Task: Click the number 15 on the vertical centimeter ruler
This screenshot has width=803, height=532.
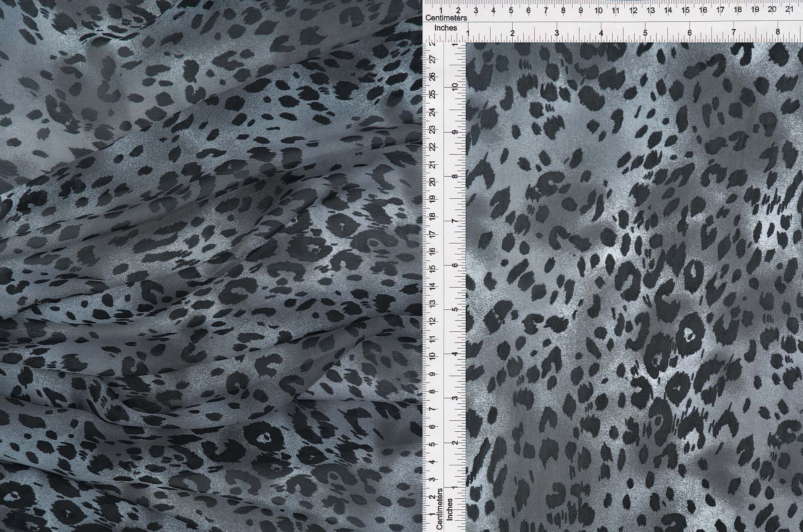Action: [x=432, y=268]
